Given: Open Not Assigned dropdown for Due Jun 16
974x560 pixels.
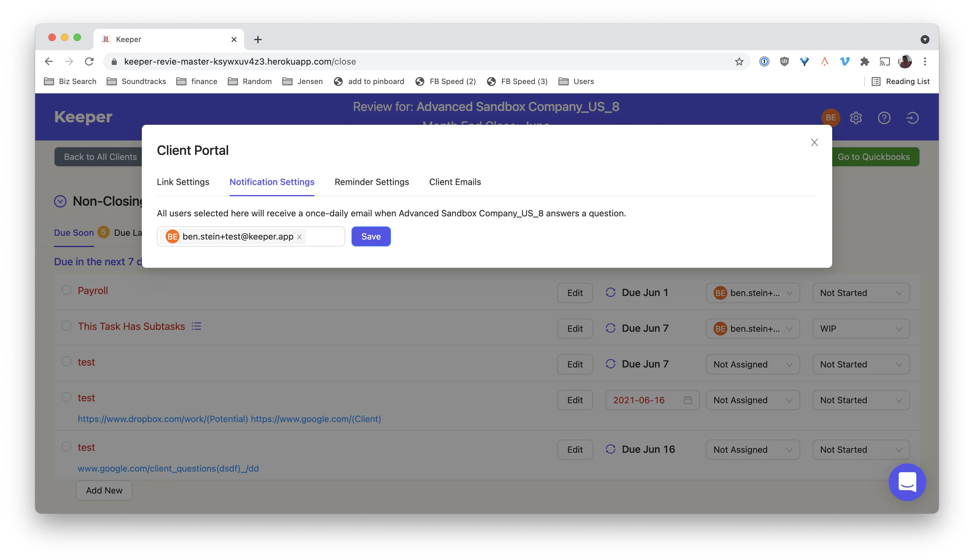Looking at the screenshot, I should pos(752,449).
